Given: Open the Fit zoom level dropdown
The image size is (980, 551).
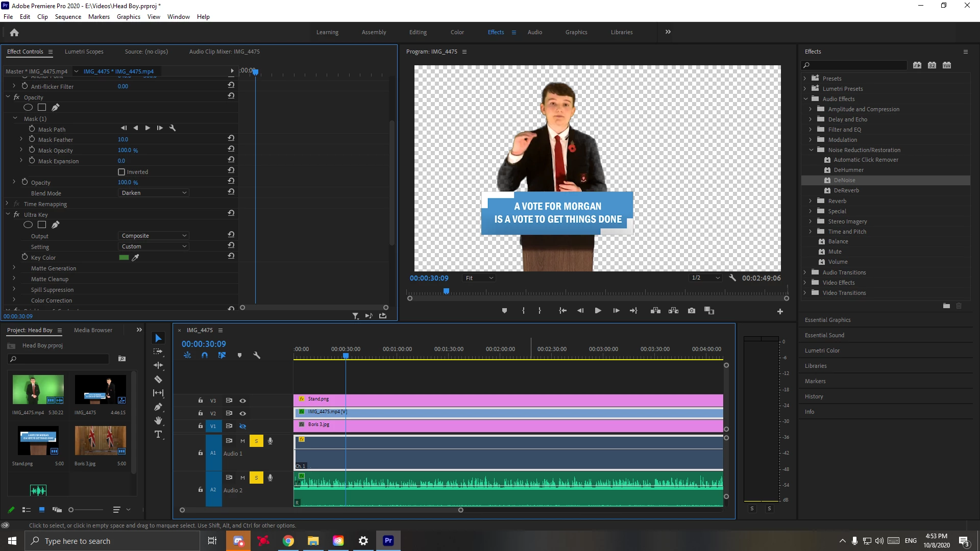Looking at the screenshot, I should pos(479,278).
